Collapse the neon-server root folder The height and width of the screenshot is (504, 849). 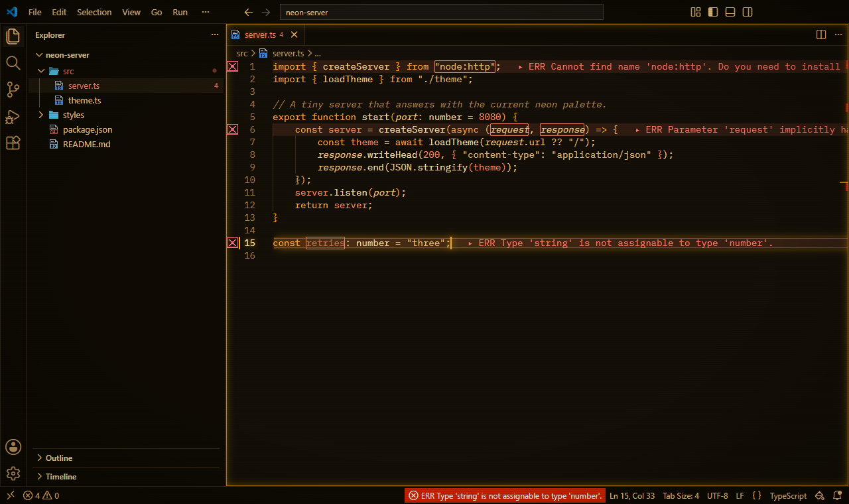pyautogui.click(x=38, y=55)
